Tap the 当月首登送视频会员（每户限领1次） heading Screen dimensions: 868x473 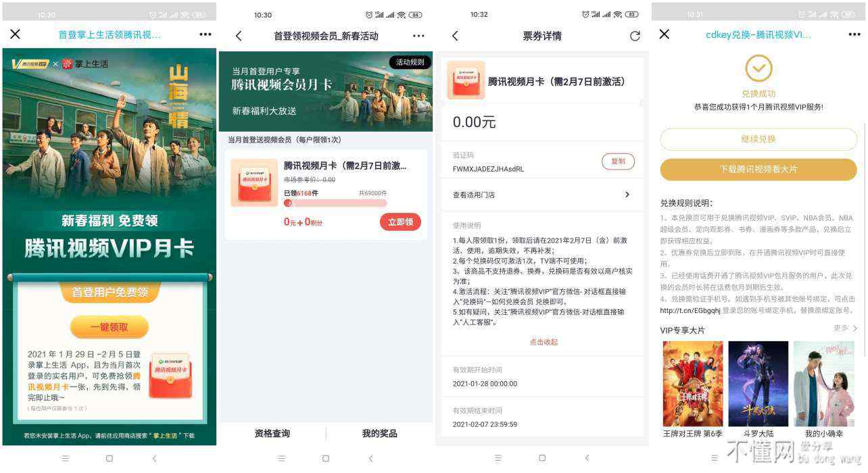[285, 140]
